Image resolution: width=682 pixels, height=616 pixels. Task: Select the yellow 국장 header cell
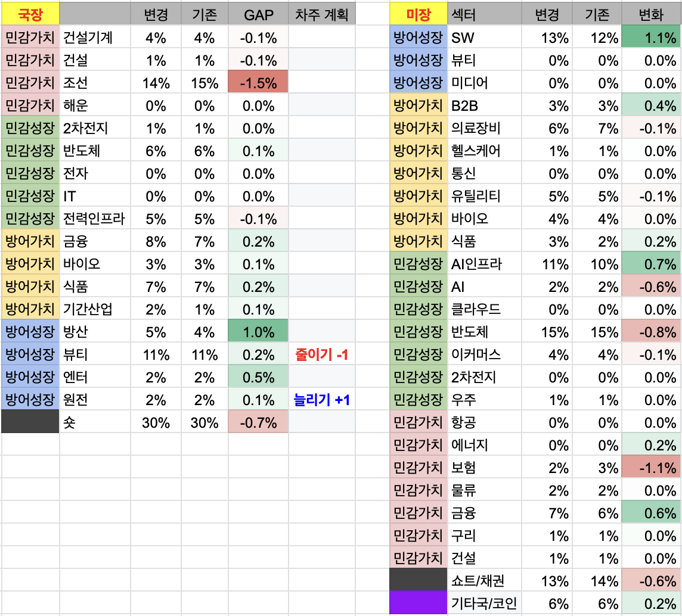click(30, 15)
